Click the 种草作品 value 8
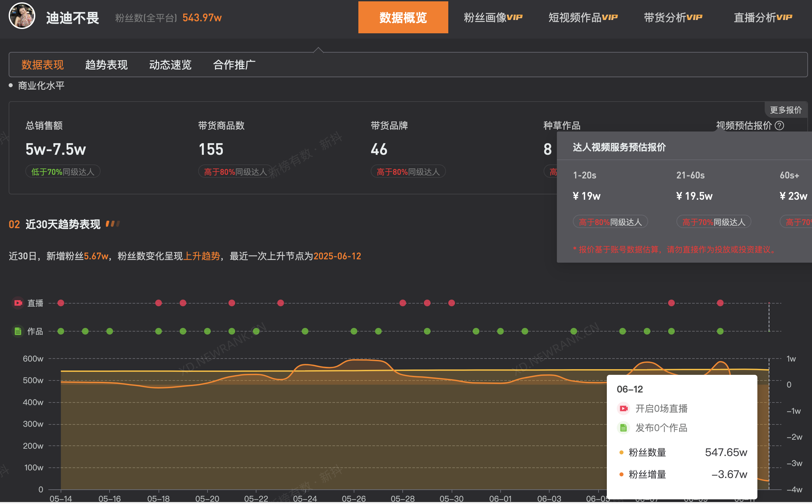Screen dimensions: 812x504 tap(548, 149)
